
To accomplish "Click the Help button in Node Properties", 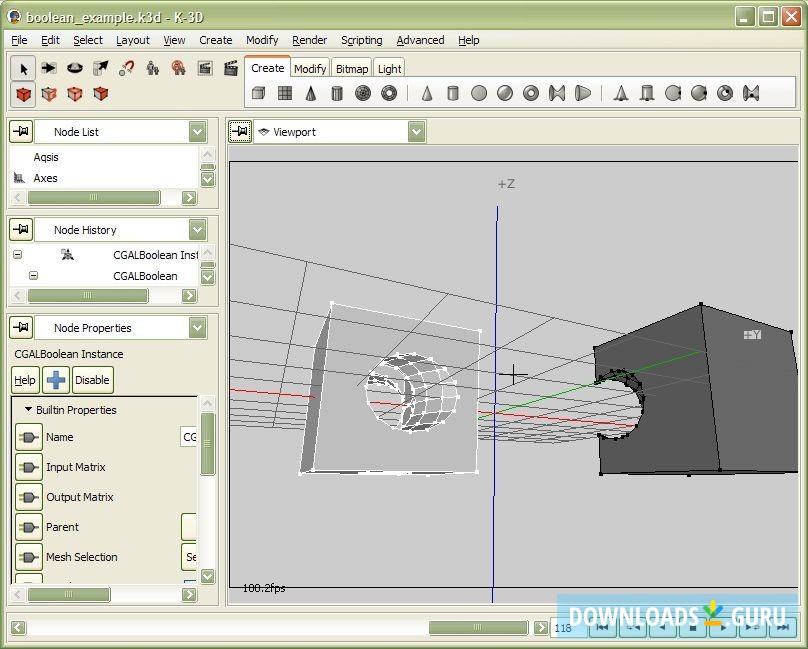I will [x=25, y=380].
